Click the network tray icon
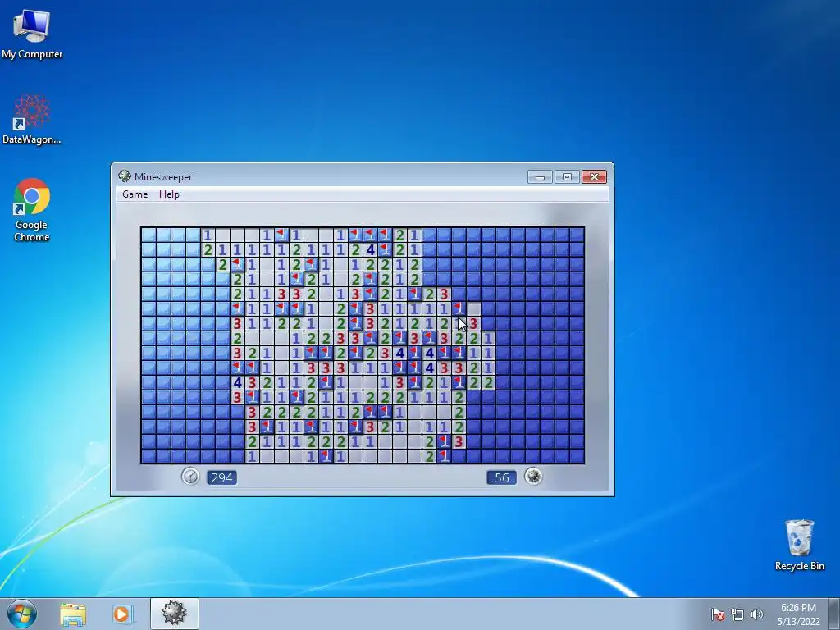This screenshot has width=840, height=630. pyautogui.click(x=737, y=614)
